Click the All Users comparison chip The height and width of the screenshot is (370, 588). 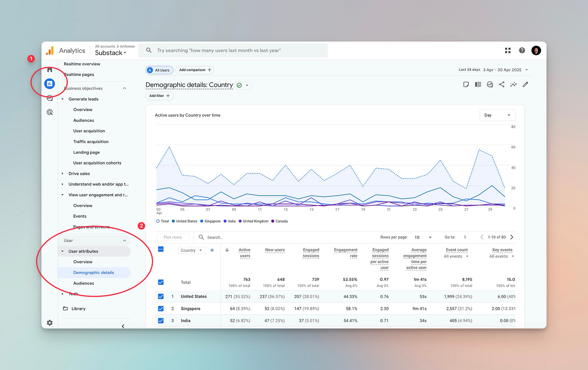(x=159, y=70)
